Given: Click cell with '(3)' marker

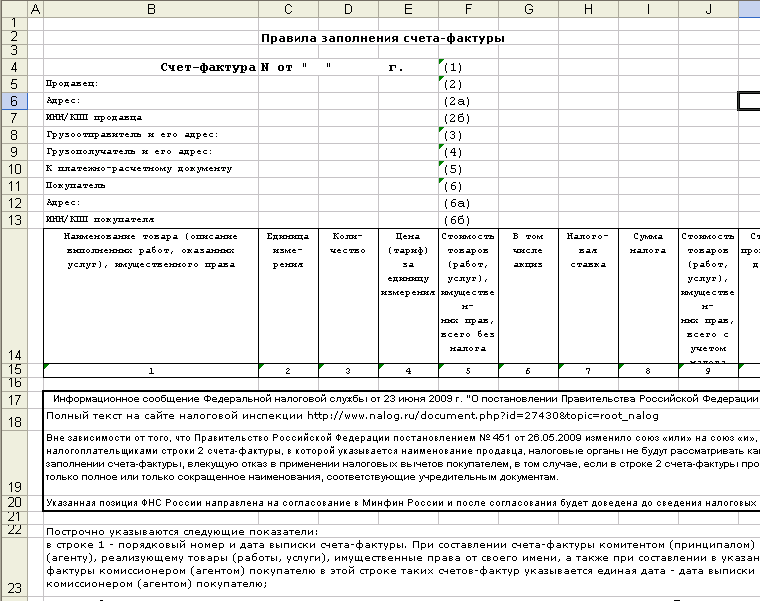Looking at the screenshot, I should pyautogui.click(x=468, y=135).
